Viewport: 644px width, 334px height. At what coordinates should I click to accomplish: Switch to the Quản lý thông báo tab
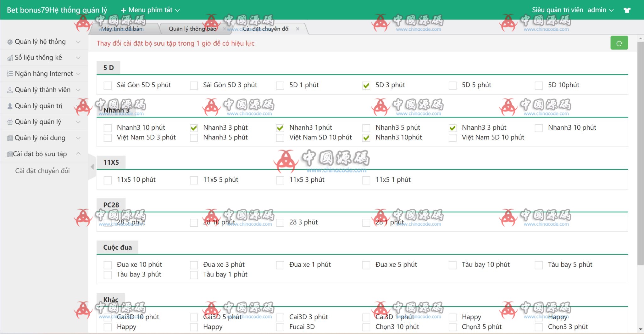192,29
